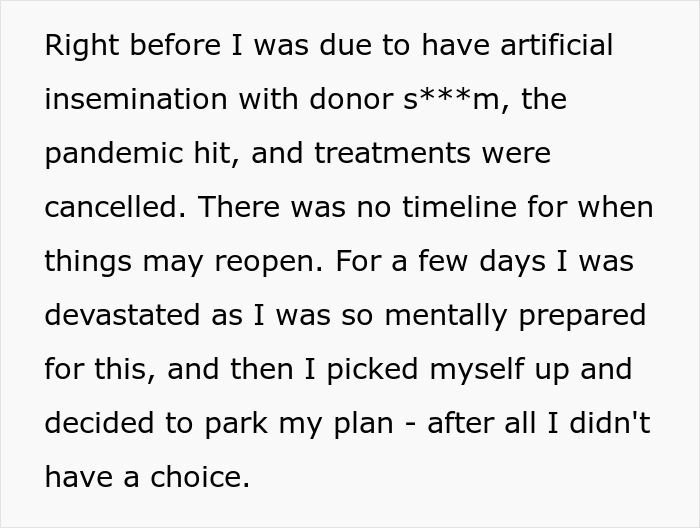Click the word 'artificial' in first line
This screenshot has height=528, width=700.
pyautogui.click(x=556, y=45)
